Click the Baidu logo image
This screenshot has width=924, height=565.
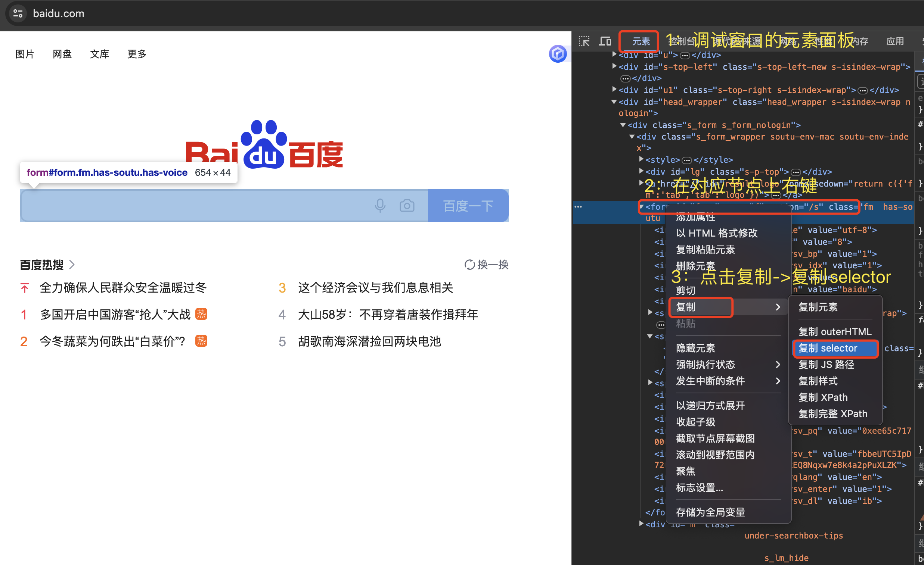[x=264, y=145]
